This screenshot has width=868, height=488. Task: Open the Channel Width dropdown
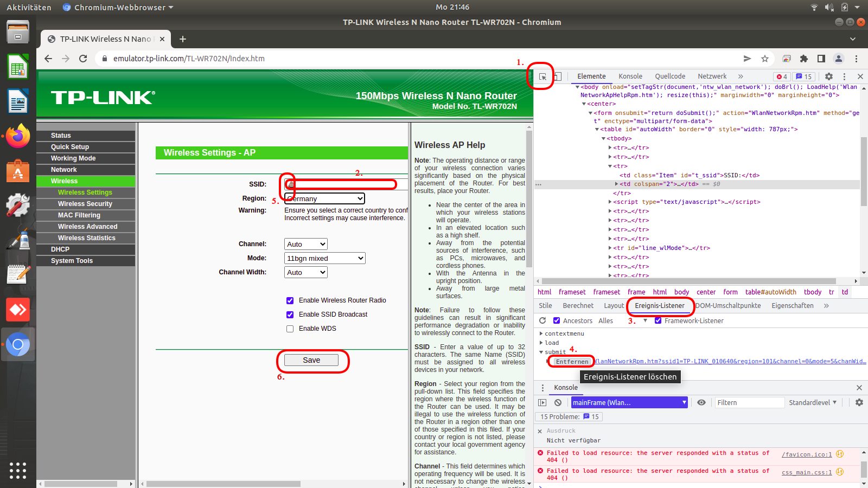(306, 272)
